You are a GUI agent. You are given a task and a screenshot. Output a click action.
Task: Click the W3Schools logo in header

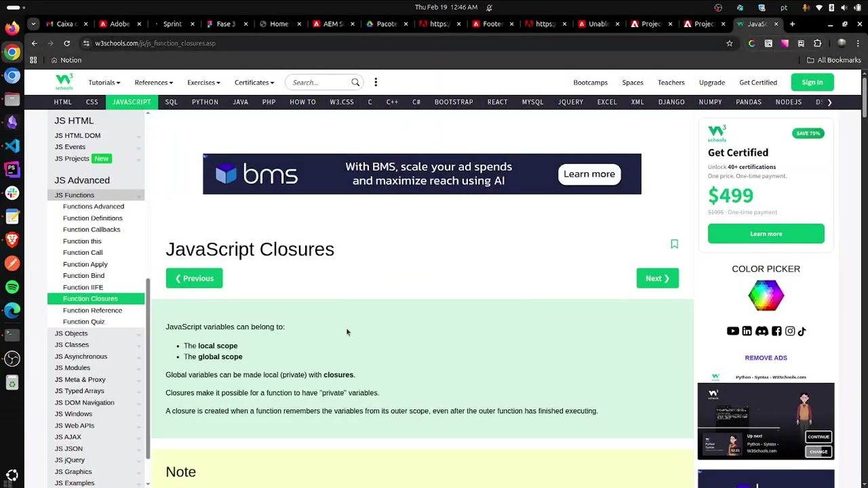[x=64, y=82]
